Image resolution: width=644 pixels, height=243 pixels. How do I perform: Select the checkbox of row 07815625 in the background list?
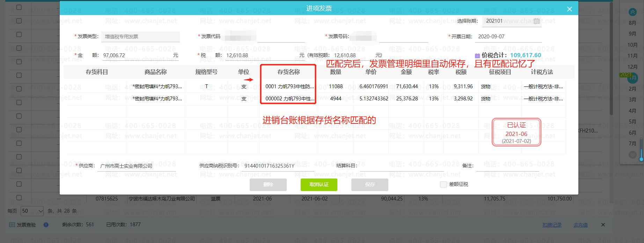coord(19,198)
